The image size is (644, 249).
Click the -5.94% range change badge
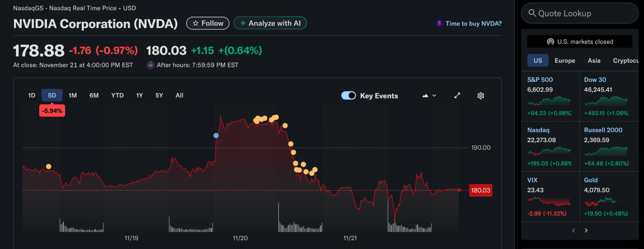(52, 111)
